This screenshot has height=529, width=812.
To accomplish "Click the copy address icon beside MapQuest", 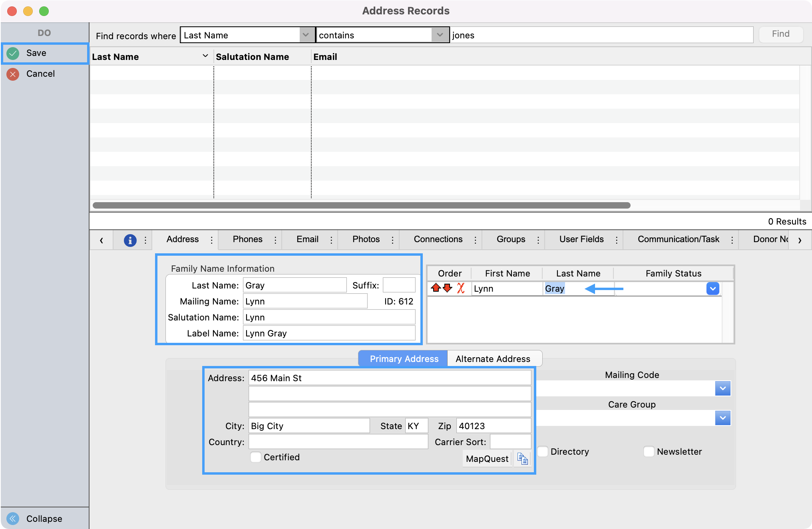I will coord(522,459).
